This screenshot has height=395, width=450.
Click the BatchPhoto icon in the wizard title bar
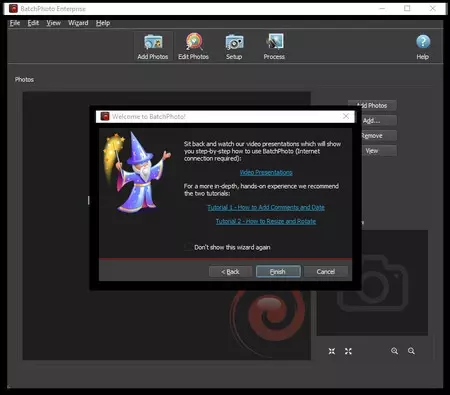(105, 116)
